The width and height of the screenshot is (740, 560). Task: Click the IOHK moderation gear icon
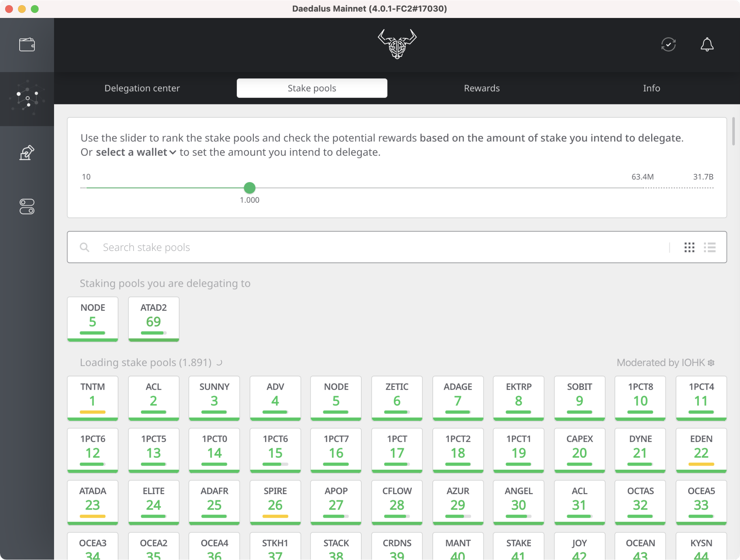click(711, 363)
